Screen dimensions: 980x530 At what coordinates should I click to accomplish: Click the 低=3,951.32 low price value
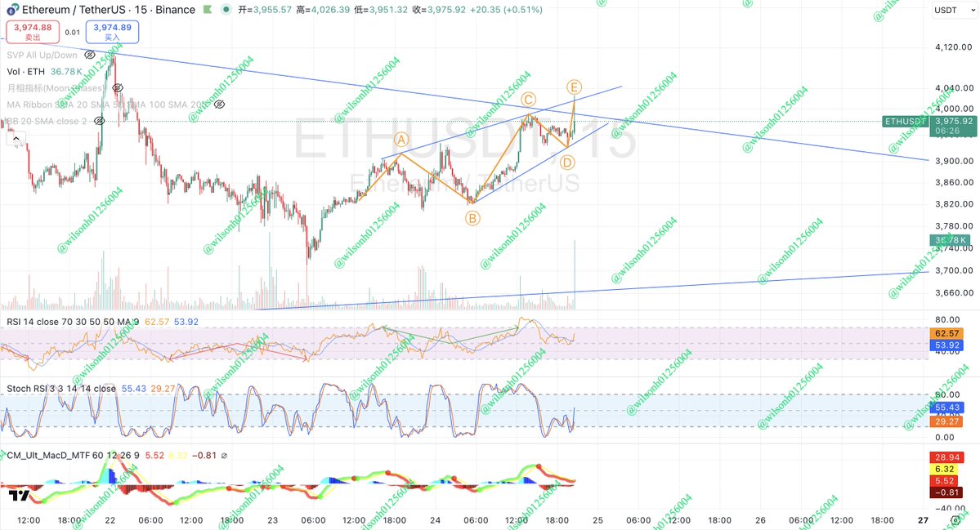coord(381,10)
